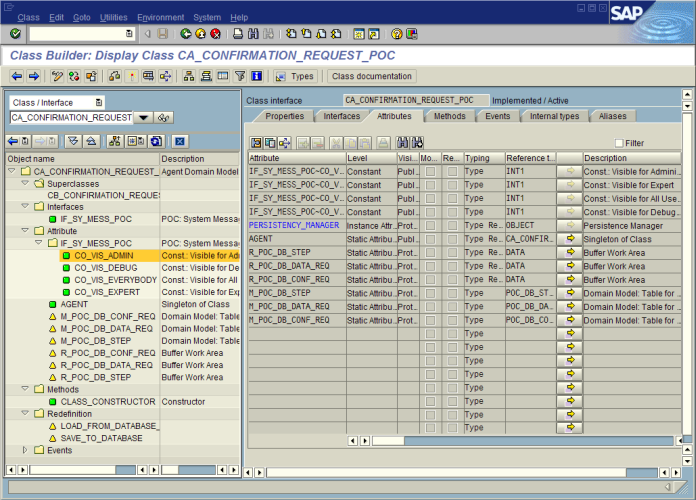Viewport: 696px width, 500px height.
Task: Toggle Model checkbox in M_POC_DB_DATA_REQ row
Action: point(430,307)
